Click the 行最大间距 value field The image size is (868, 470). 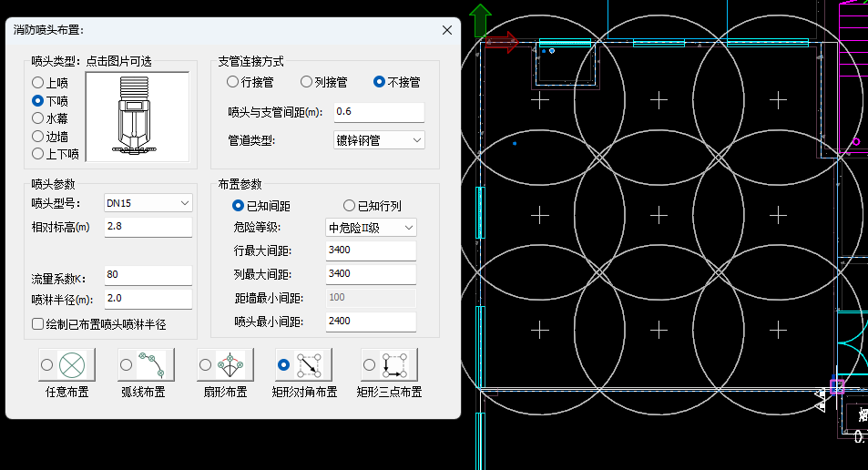(370, 250)
